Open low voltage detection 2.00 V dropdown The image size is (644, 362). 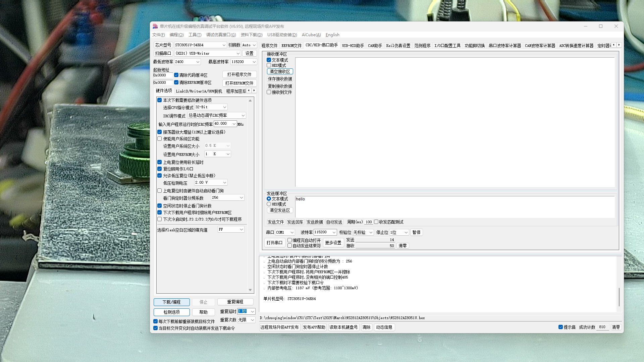point(224,182)
